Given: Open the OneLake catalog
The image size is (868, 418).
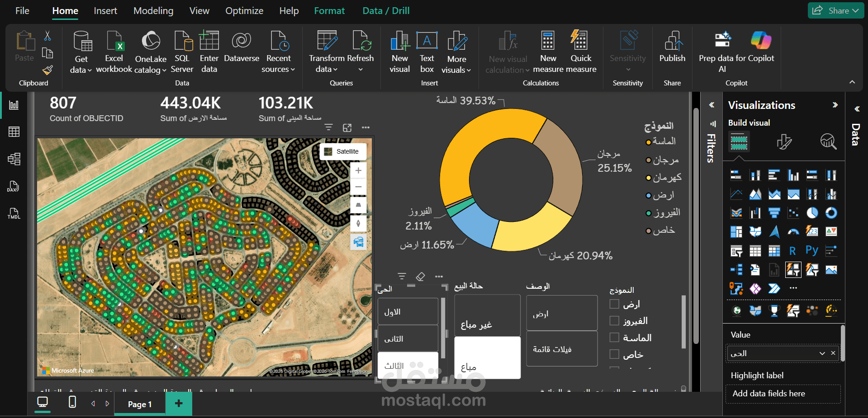Looking at the screenshot, I should tap(151, 52).
